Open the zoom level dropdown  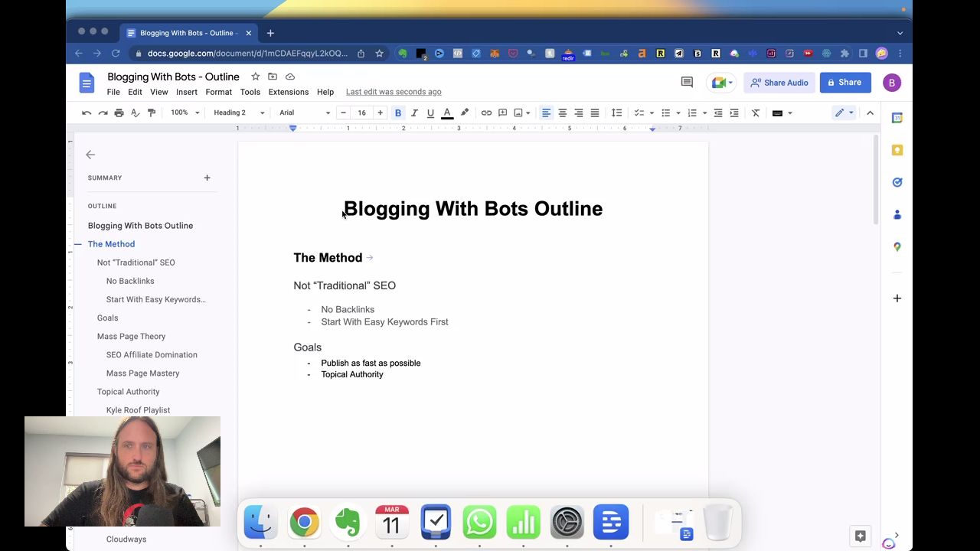coord(185,113)
